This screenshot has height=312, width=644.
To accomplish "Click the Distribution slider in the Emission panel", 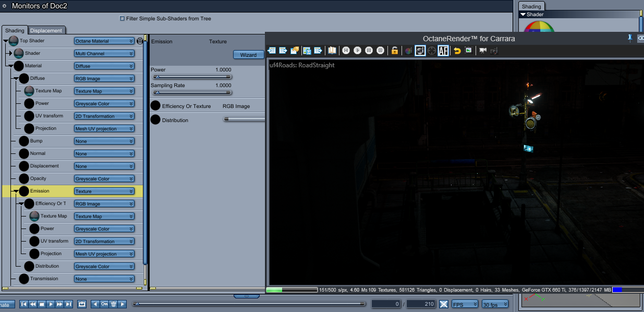I will coord(244,119).
